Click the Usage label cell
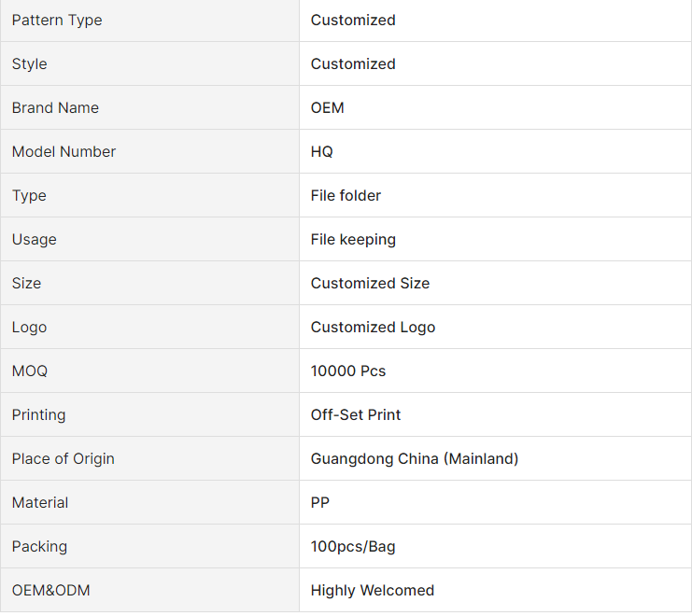This screenshot has width=692, height=616. pos(35,240)
